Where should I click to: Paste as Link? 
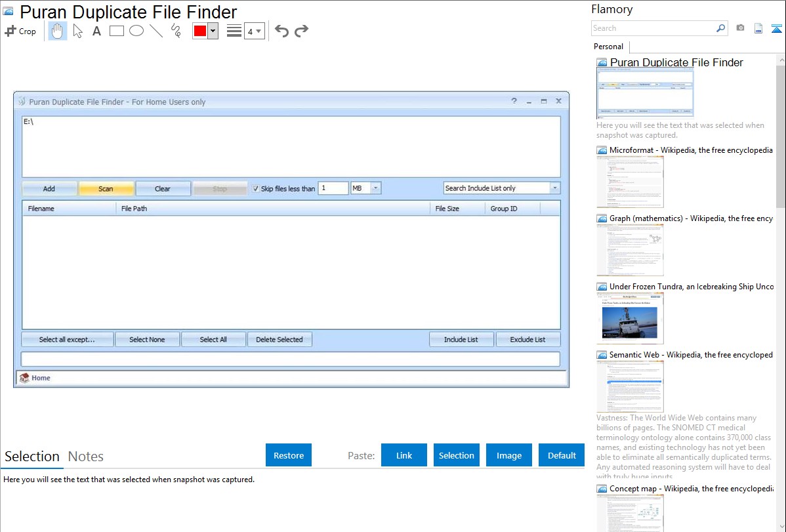(404, 455)
